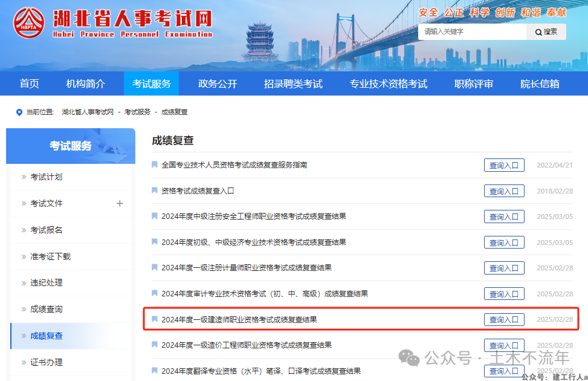
Task: Open 全国专业技术人员资格考试成绩复查服务指南 article
Action: point(234,164)
